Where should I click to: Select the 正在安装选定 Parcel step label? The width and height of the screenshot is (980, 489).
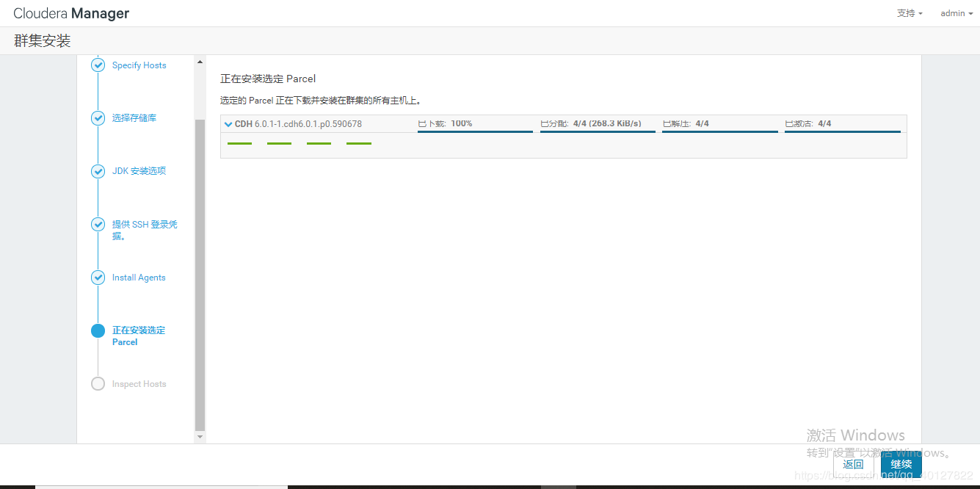click(x=139, y=336)
